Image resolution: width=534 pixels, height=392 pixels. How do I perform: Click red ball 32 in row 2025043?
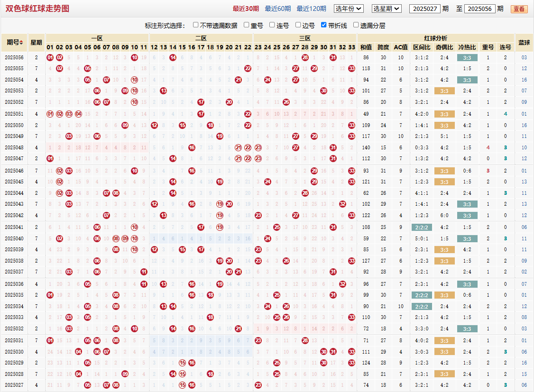pyautogui.click(x=342, y=204)
